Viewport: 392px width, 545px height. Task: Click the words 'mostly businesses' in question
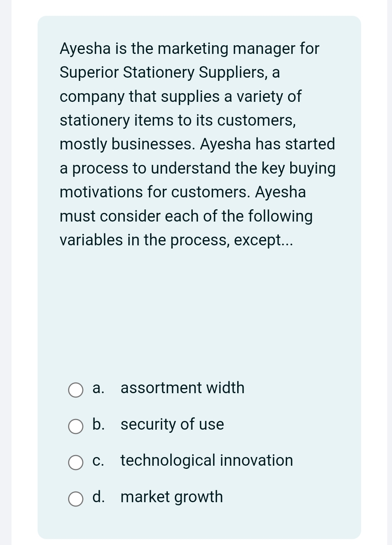126,144
